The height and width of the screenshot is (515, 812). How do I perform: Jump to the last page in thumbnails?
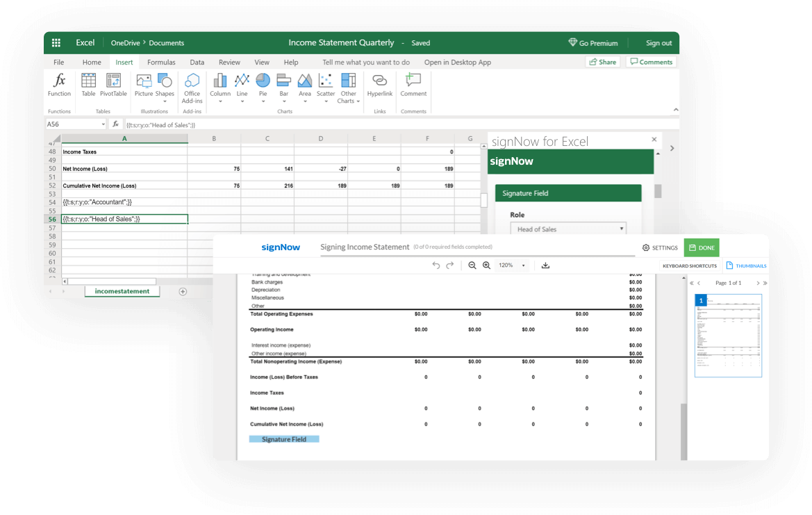(x=765, y=284)
